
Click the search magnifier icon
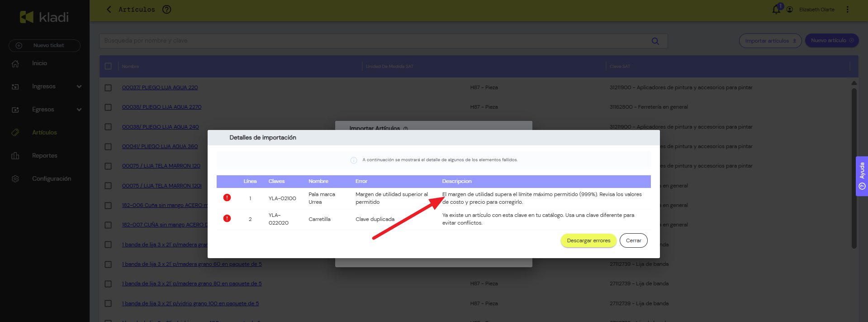click(x=655, y=41)
